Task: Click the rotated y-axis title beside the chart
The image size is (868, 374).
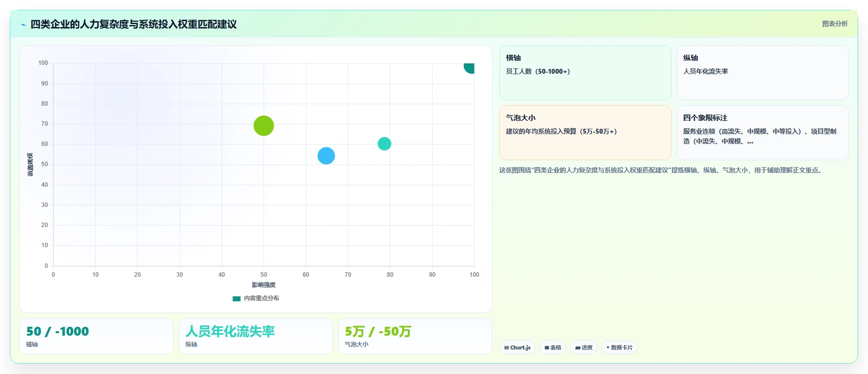Action: click(x=30, y=165)
